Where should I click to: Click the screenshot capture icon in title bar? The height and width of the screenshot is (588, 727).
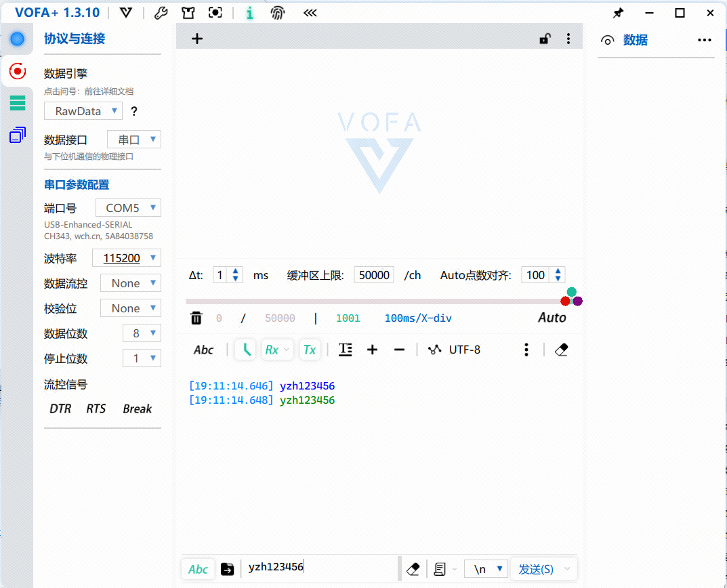215,13
